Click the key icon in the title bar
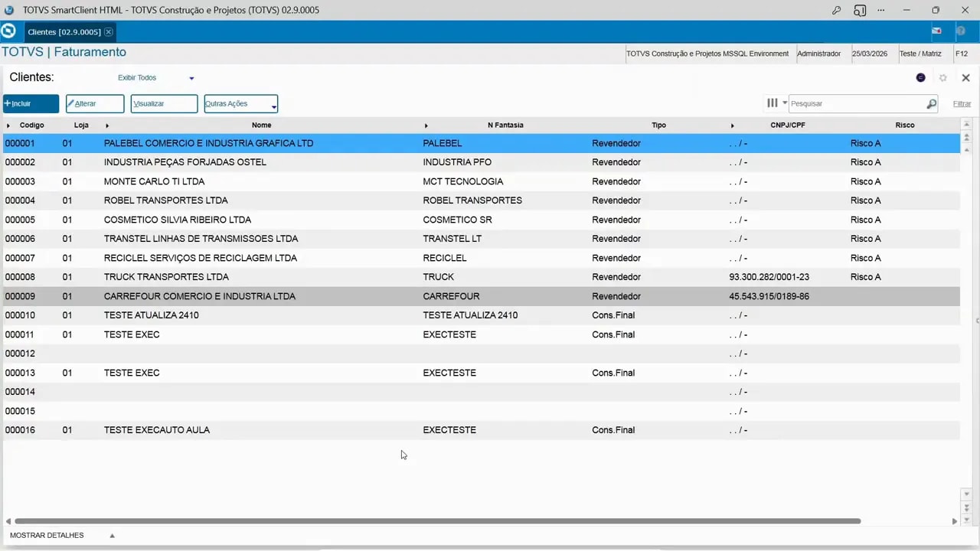This screenshot has height=551, width=980. coord(837,10)
